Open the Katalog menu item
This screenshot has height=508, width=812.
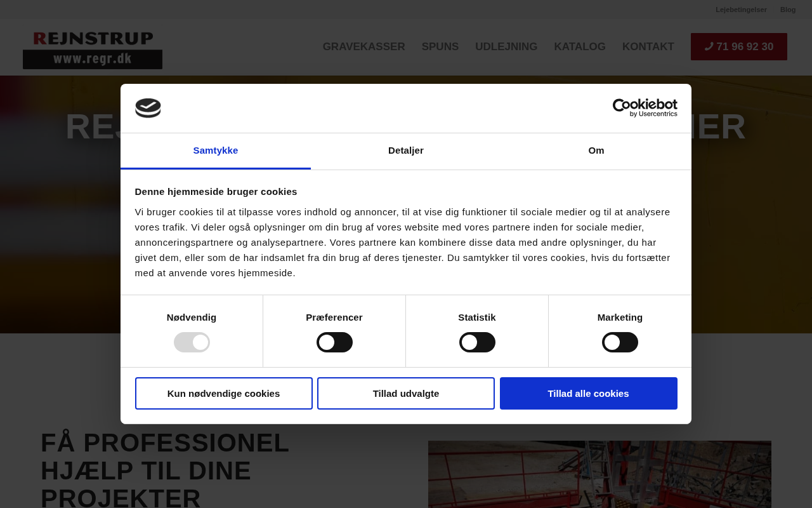[x=580, y=47]
